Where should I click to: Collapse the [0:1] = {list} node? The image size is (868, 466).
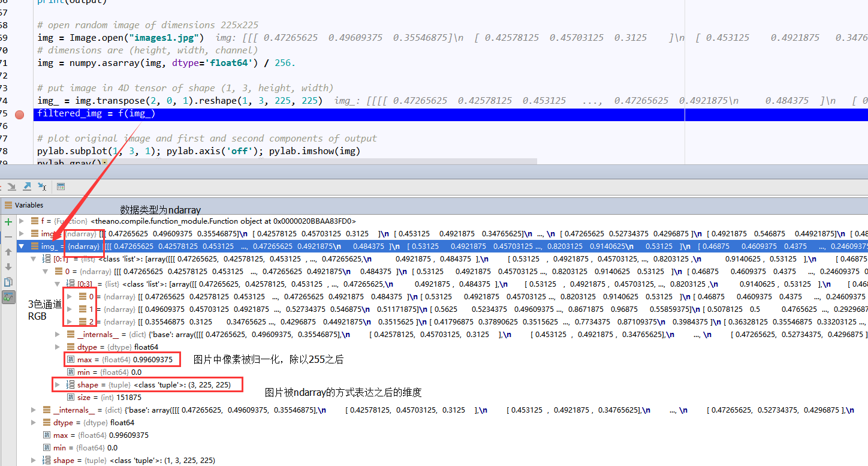[x=34, y=258]
